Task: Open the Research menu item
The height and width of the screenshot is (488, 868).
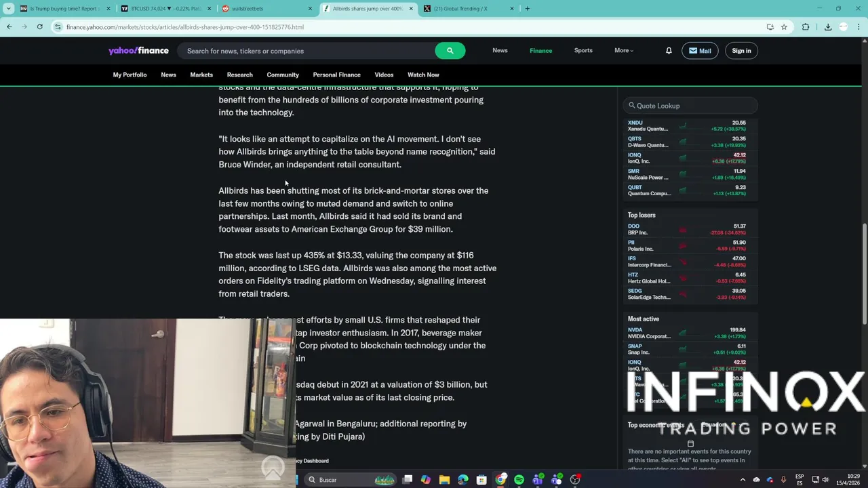Action: tap(239, 75)
